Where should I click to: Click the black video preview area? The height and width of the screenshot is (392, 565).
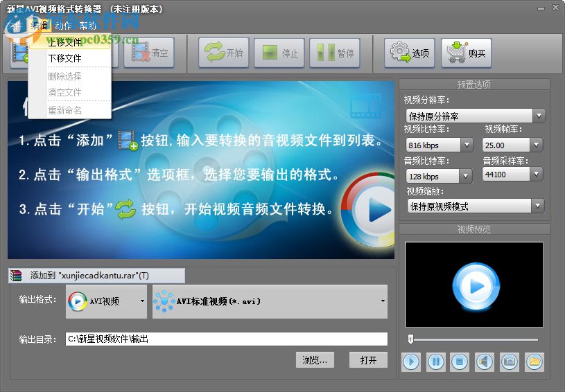[x=474, y=285]
